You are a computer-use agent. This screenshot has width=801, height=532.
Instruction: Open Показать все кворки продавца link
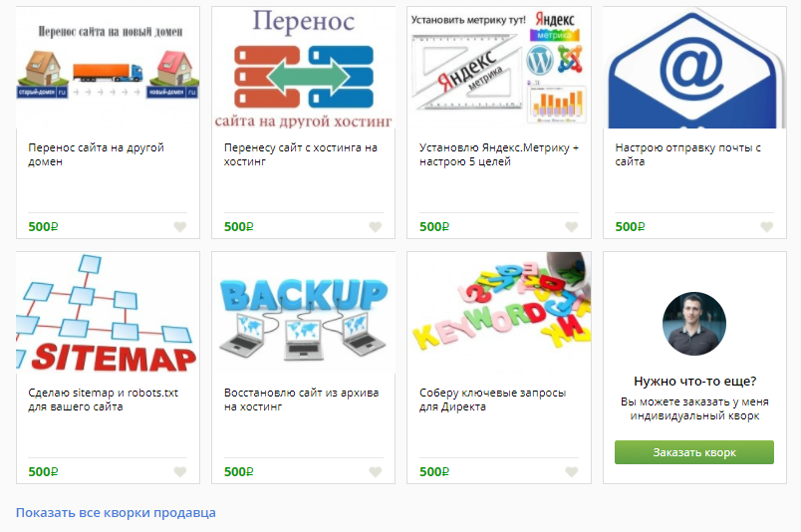116,513
